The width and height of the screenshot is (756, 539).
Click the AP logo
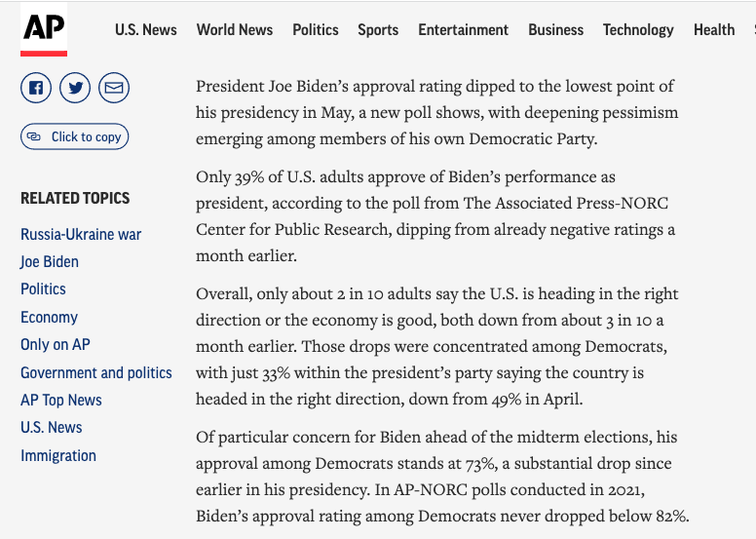(44, 30)
